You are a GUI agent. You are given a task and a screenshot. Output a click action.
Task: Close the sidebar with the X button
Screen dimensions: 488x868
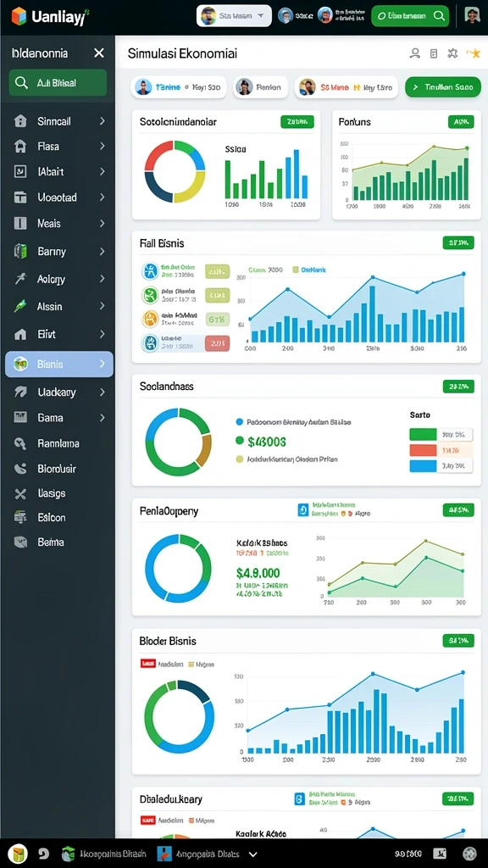click(99, 53)
